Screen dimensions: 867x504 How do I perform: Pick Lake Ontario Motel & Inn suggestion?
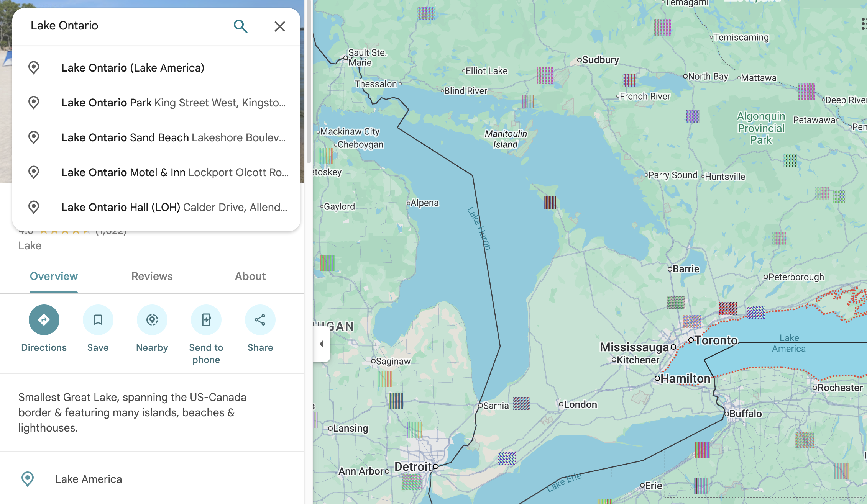[x=156, y=172]
